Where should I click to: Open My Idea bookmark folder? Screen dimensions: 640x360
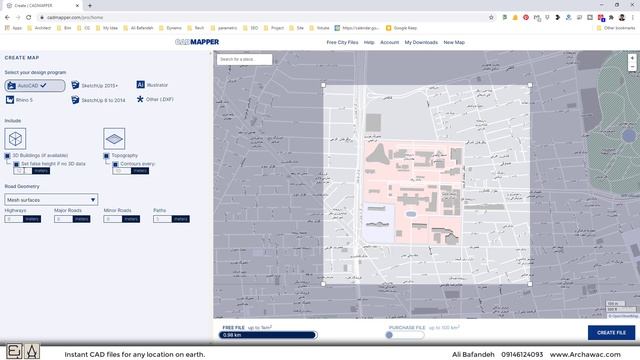(x=107, y=28)
